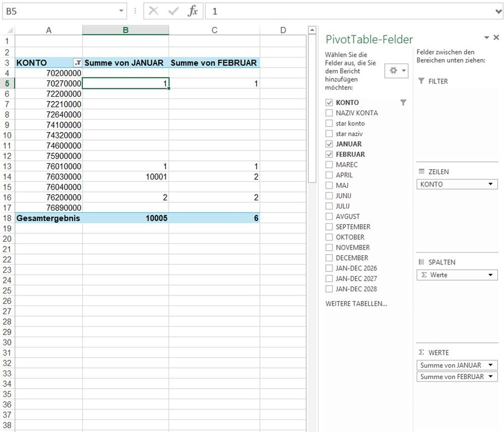
Task: Click the filter funnel icon next to KONTO field
Action: click(x=403, y=102)
